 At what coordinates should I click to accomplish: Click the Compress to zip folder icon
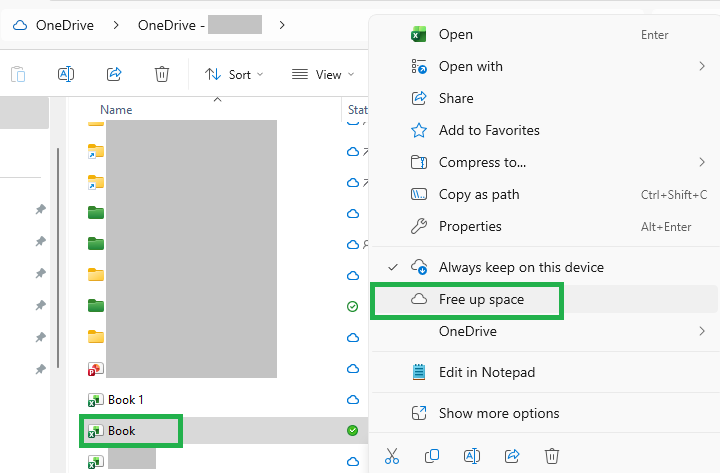point(419,162)
